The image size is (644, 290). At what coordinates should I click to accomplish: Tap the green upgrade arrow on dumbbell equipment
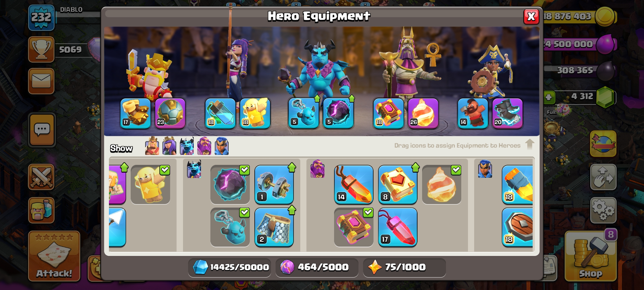coord(292,168)
